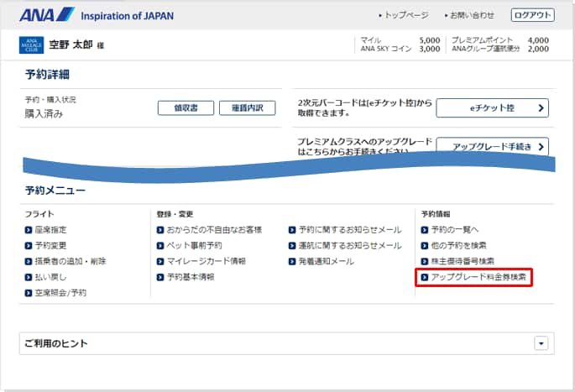Click the arrow icon beside 株主優待番号検索
The width and height of the screenshot is (575, 392).
pos(425,261)
